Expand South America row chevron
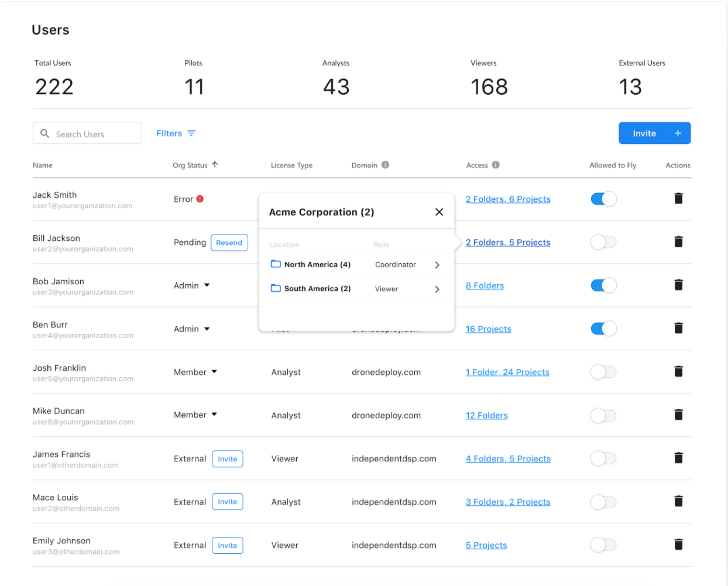Viewport: 728px width, 586px height. 437,289
